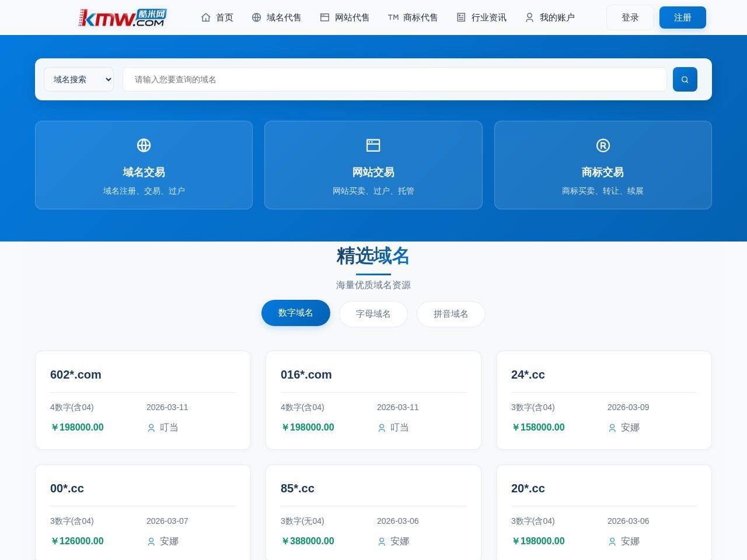The image size is (747, 560).
Task: Click the user icon next to 我的账户
Action: (x=529, y=17)
